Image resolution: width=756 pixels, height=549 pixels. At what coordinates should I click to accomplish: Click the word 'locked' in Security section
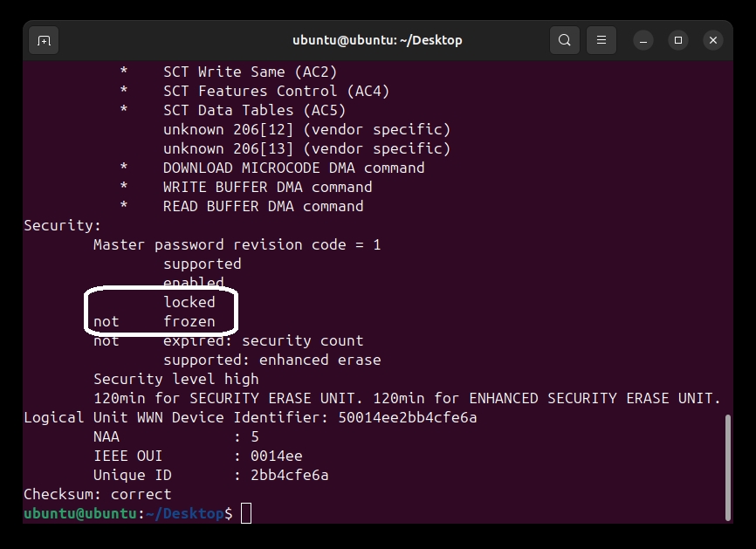tap(189, 302)
